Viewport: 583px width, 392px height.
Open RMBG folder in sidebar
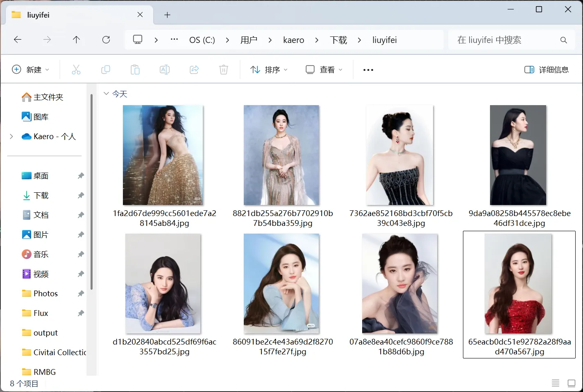click(39, 372)
